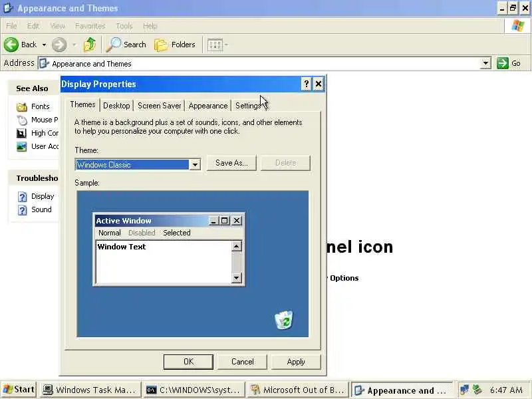This screenshot has height=399, width=532.
Task: Click the High Contrast icon in See Also
Action: pos(22,133)
